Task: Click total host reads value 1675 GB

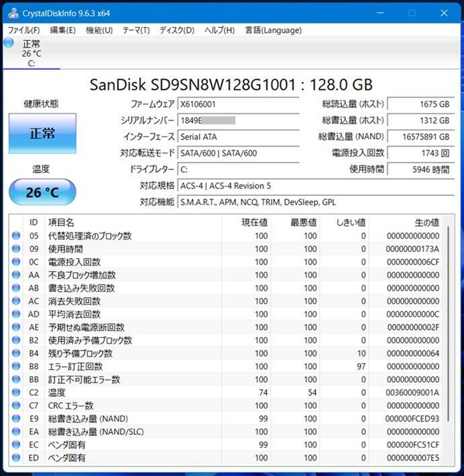Action: coord(421,104)
